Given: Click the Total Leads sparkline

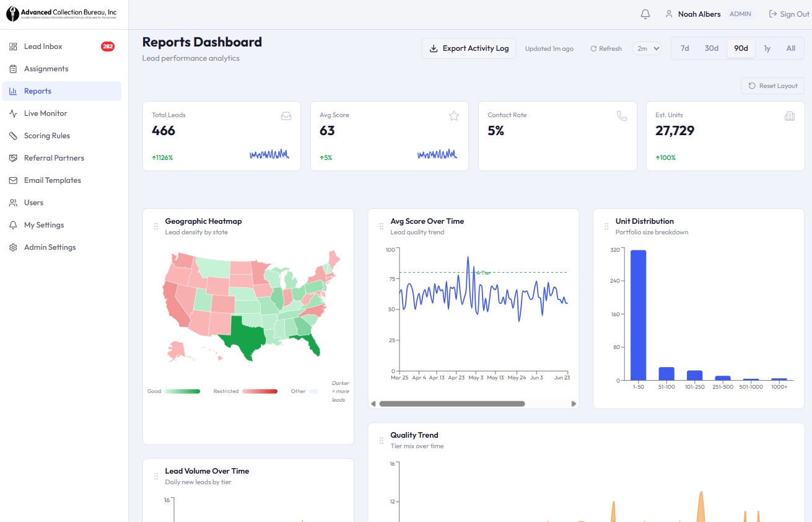Looking at the screenshot, I should 269,154.
